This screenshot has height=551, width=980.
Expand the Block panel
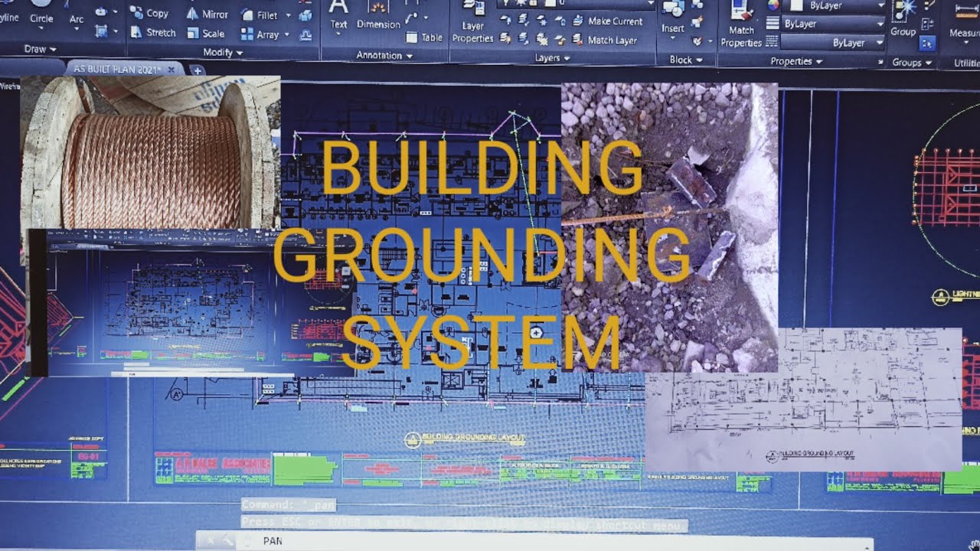684,59
